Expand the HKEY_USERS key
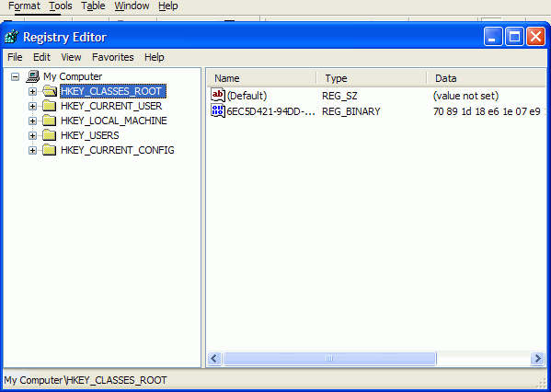 coord(32,135)
